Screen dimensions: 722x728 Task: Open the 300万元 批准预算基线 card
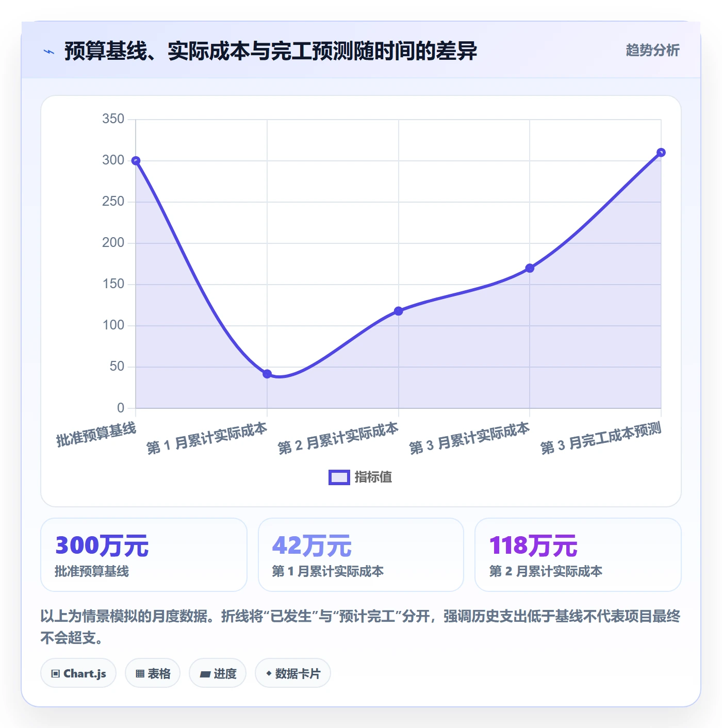pos(144,555)
